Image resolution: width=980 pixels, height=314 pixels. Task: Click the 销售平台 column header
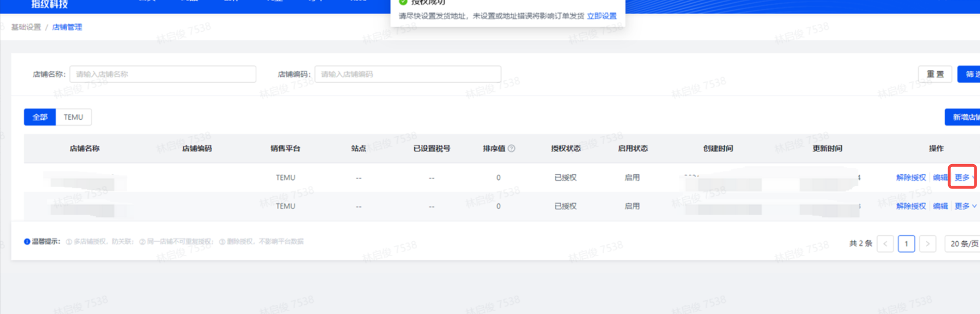click(x=285, y=148)
